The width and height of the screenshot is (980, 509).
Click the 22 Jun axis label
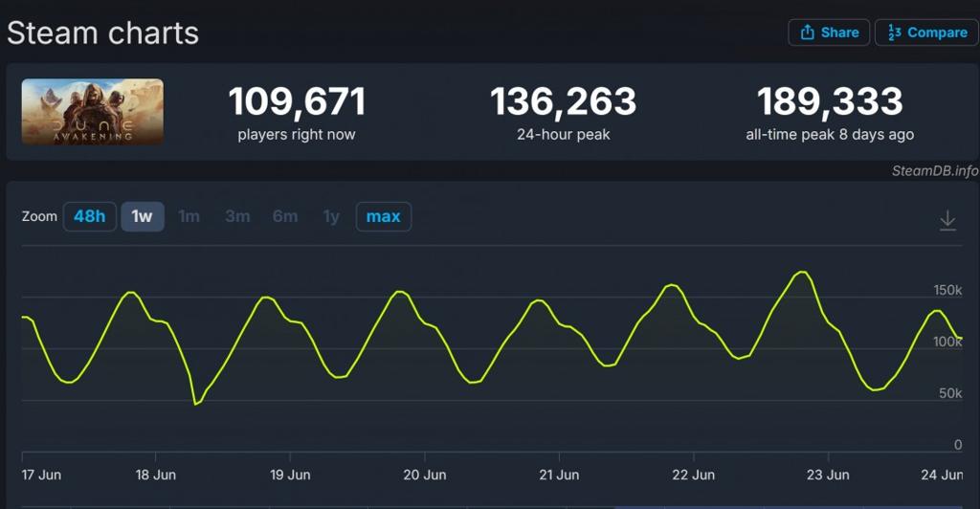694,475
